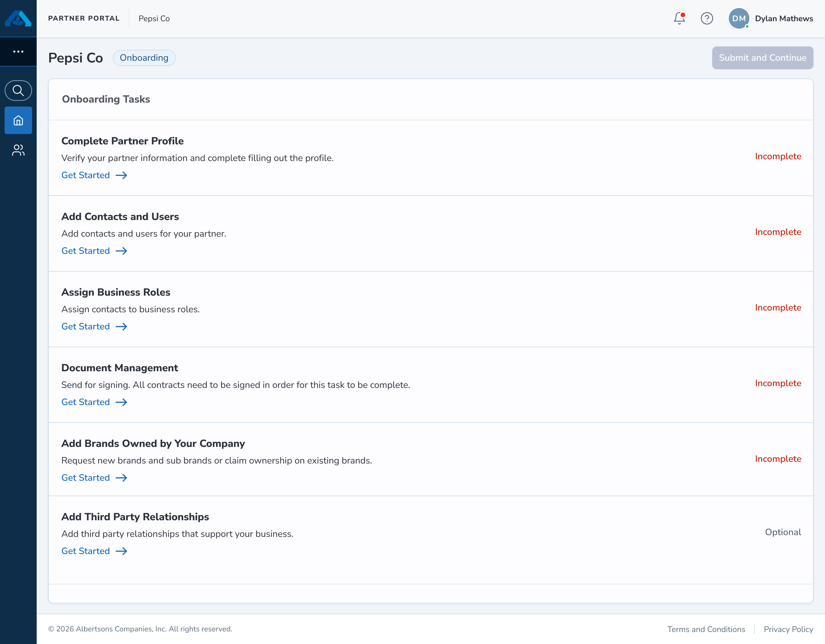The width and height of the screenshot is (825, 644).
Task: Click the Partner Portal header title
Action: point(84,19)
